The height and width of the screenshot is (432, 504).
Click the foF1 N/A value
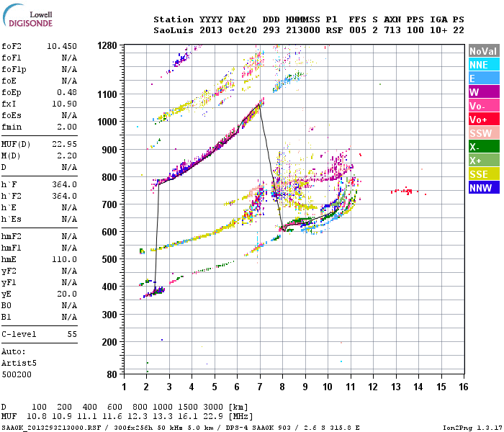69,58
